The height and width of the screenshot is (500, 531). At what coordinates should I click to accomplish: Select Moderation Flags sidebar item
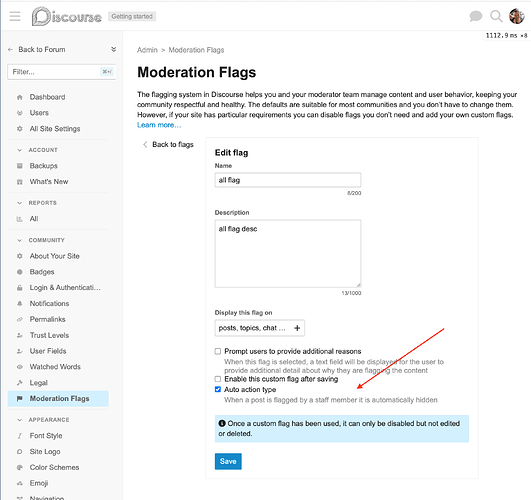pyautogui.click(x=58, y=399)
